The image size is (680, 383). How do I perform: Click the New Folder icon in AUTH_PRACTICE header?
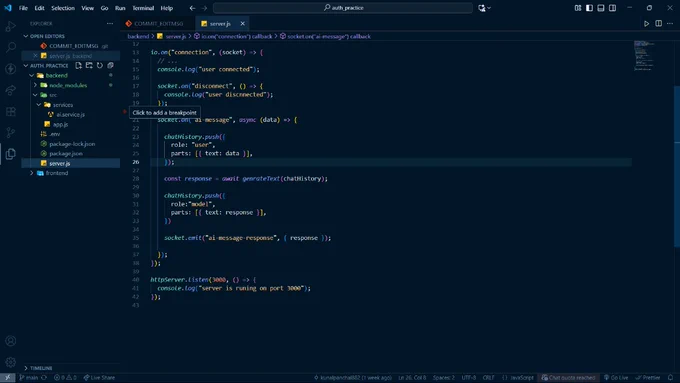coord(89,65)
